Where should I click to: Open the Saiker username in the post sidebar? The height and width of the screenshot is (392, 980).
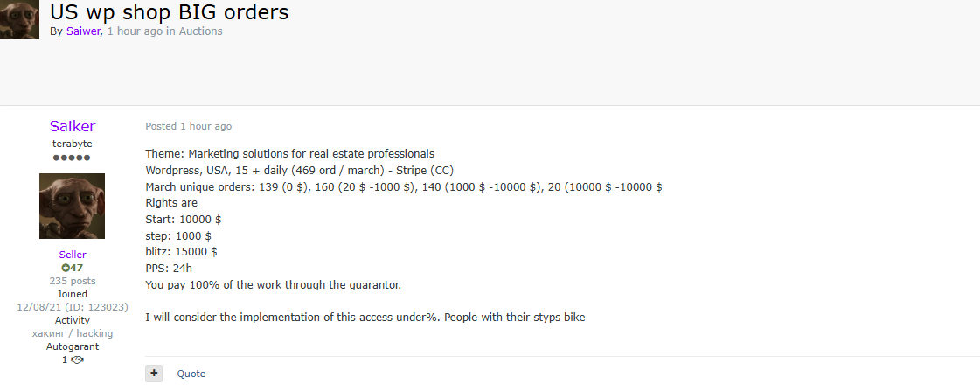coord(73,126)
